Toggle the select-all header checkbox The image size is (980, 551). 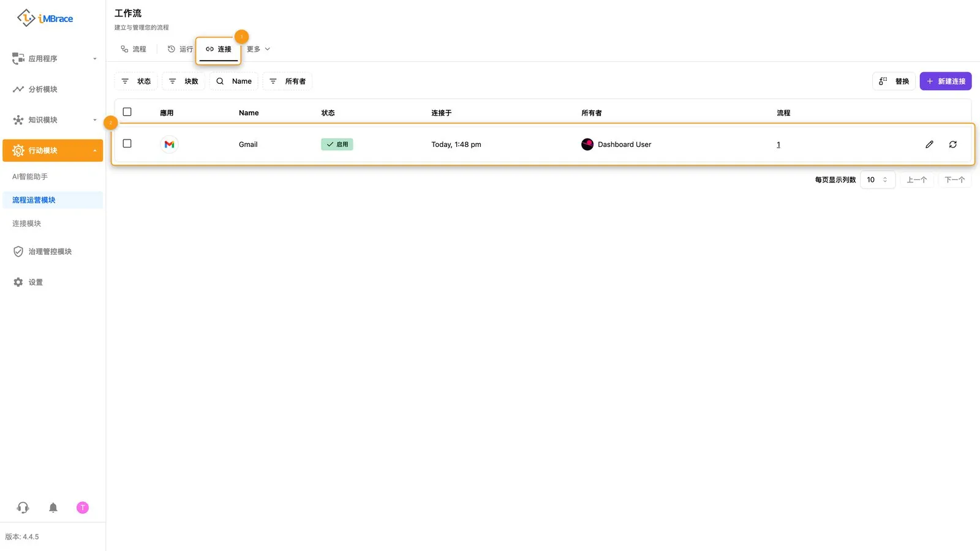pos(127,112)
